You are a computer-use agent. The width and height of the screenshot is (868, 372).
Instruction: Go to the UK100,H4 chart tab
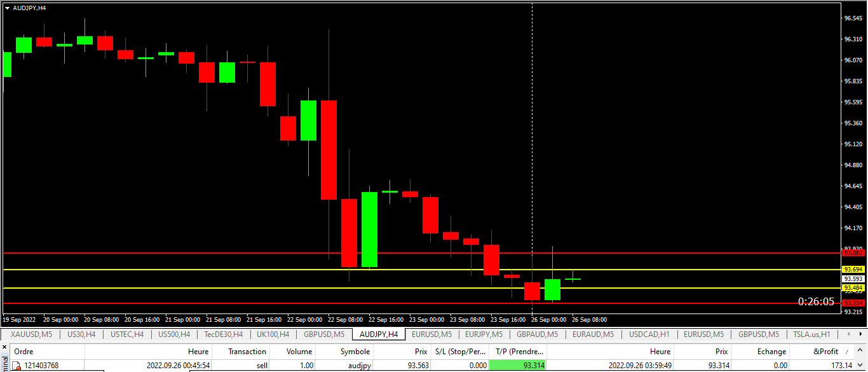point(273,334)
